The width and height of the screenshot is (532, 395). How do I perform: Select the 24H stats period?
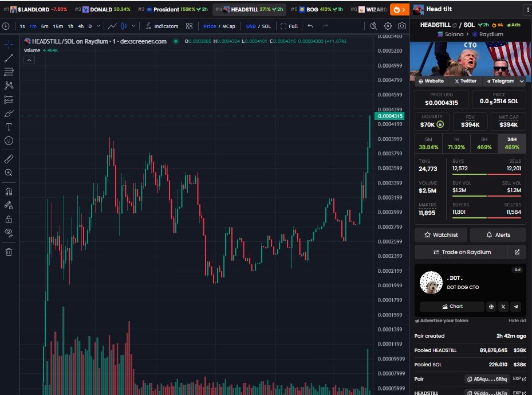512,143
